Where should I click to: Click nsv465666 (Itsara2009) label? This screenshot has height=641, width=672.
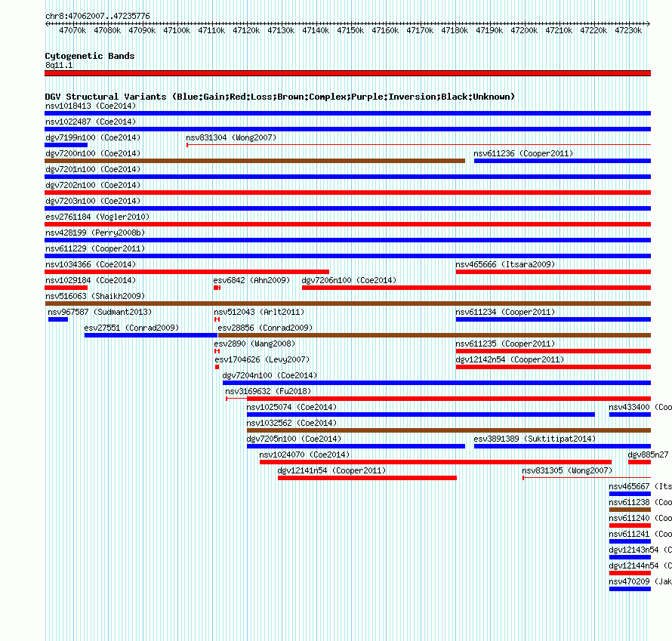[505, 264]
